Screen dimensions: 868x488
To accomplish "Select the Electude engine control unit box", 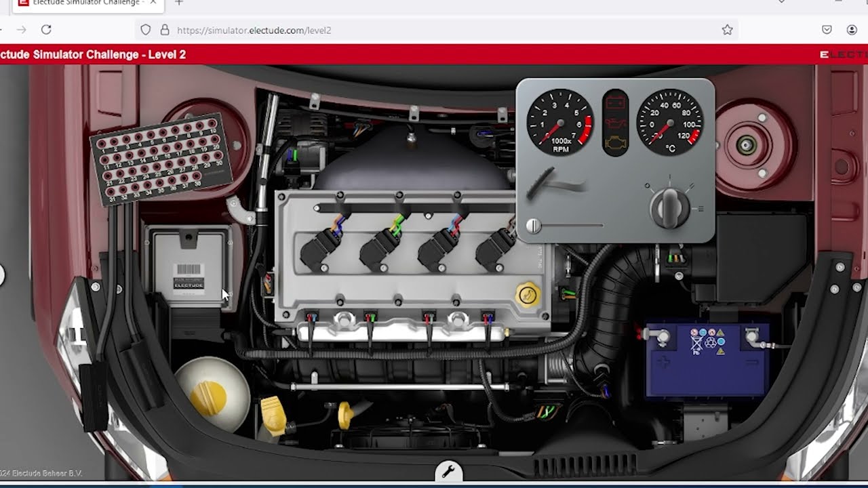I will [x=189, y=268].
